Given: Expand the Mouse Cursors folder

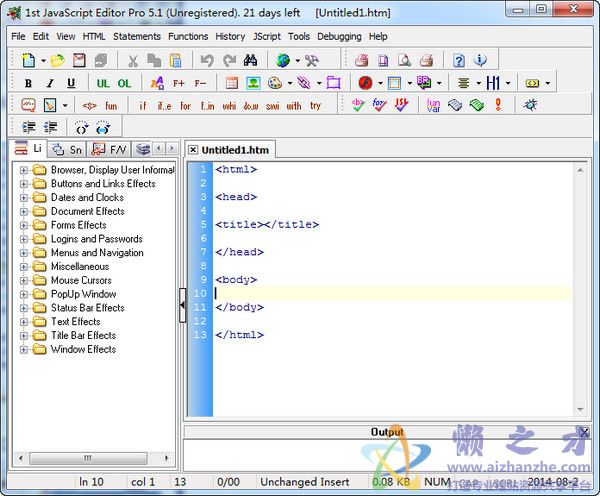Looking at the screenshot, I should (24, 281).
